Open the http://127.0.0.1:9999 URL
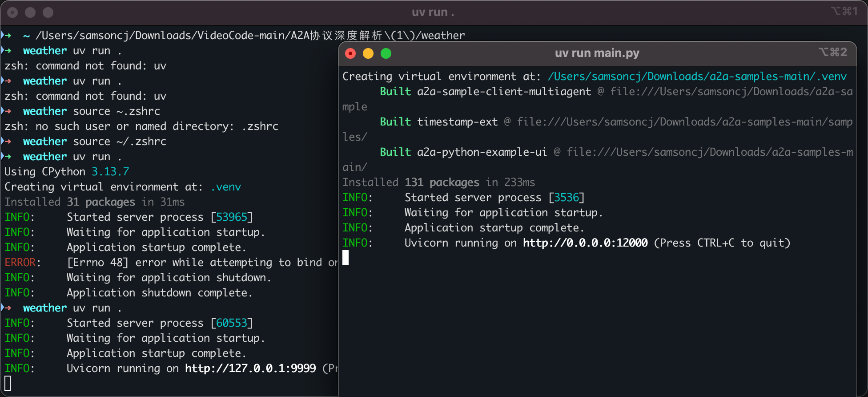Screen dimensions: 868x397 [x=250, y=369]
